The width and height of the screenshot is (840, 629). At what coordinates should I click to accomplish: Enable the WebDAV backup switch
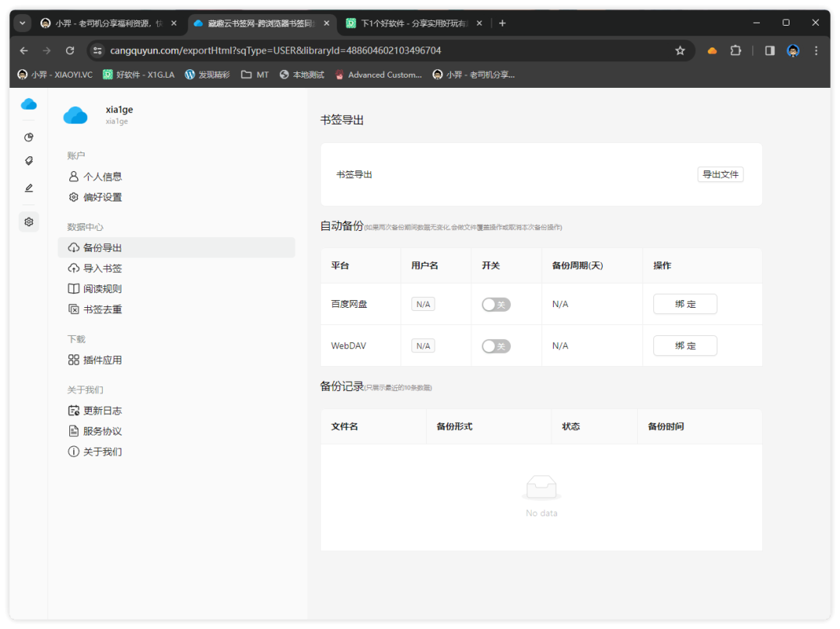coord(495,346)
